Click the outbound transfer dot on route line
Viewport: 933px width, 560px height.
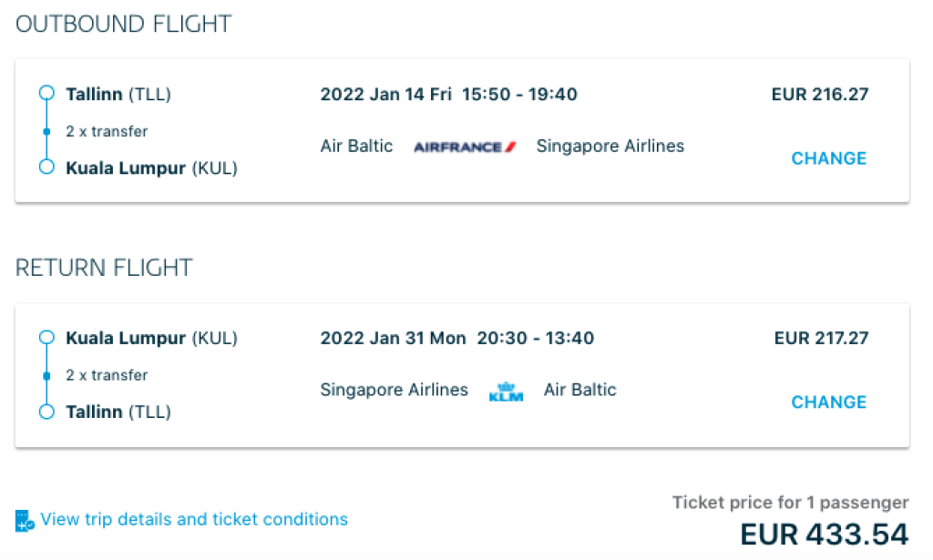[47, 131]
